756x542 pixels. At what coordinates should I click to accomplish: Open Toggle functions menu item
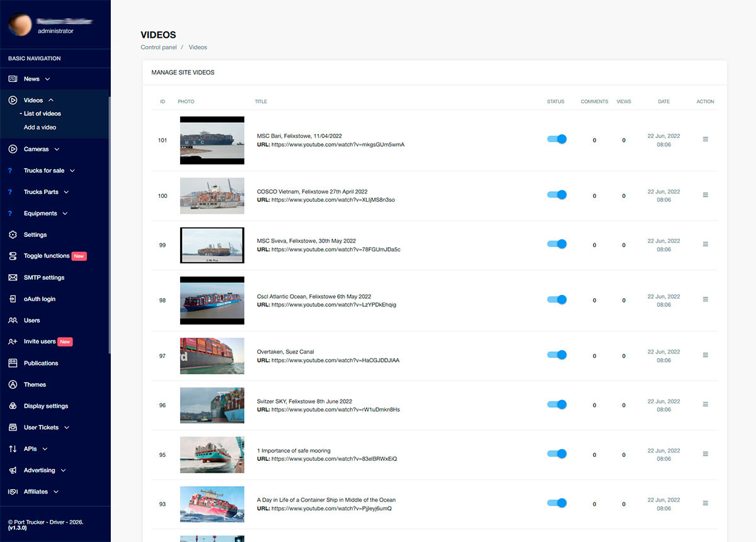click(47, 256)
